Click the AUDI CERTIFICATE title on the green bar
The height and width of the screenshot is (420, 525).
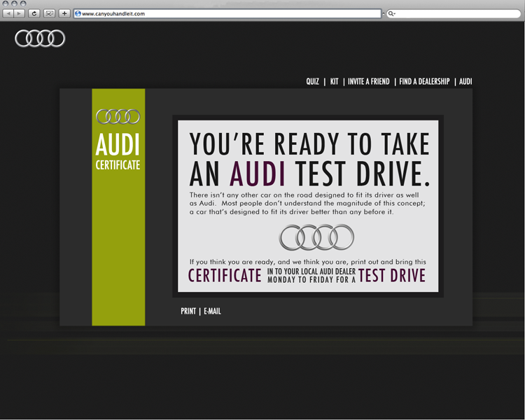point(118,151)
